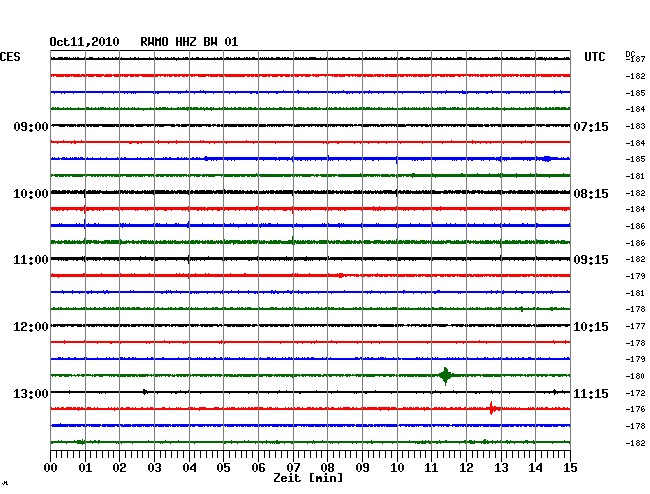The image size is (650, 494).
Task: Click the 03 minute axis tick label
Action: (x=154, y=467)
